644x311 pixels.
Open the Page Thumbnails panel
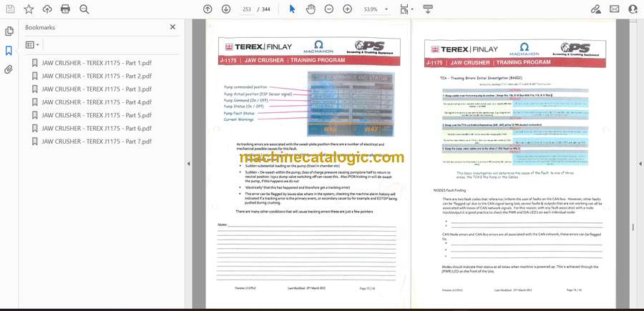click(9, 31)
